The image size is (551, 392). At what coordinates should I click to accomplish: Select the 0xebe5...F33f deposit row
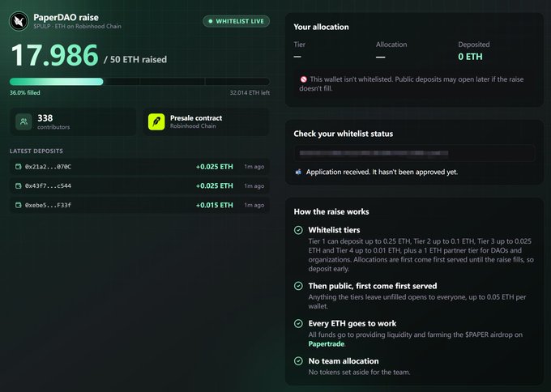[140, 205]
